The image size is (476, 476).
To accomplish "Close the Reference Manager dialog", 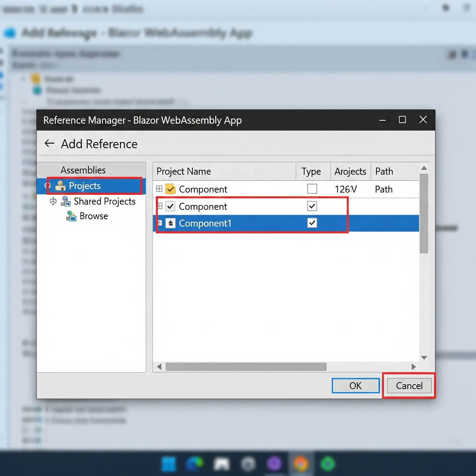I will pos(423,120).
